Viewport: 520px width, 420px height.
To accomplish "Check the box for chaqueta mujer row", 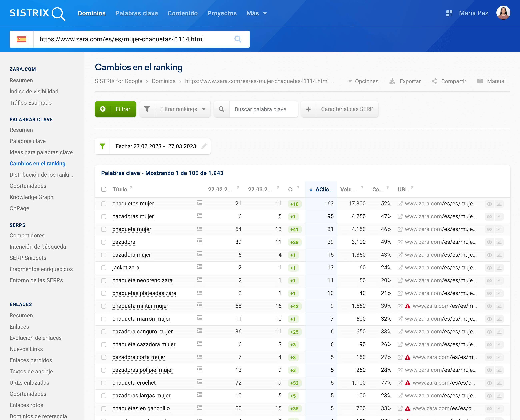I will (x=104, y=229).
